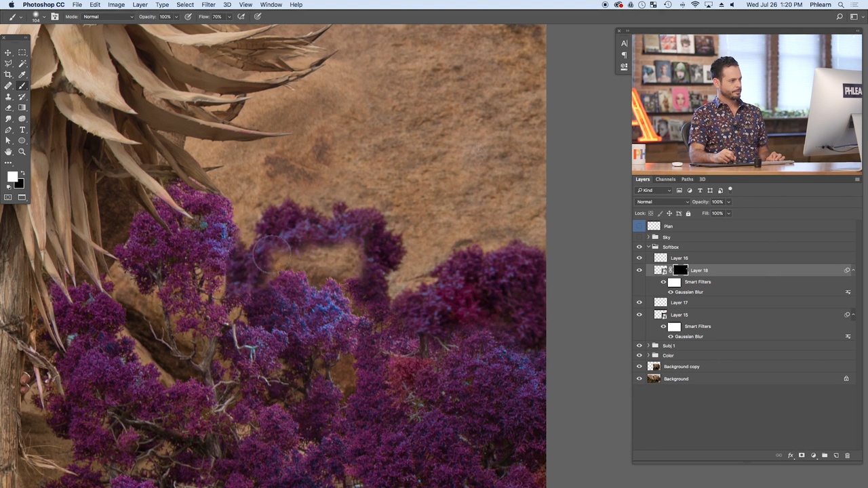Show the hidden Sky group
This screenshot has height=488, width=868.
click(639, 237)
